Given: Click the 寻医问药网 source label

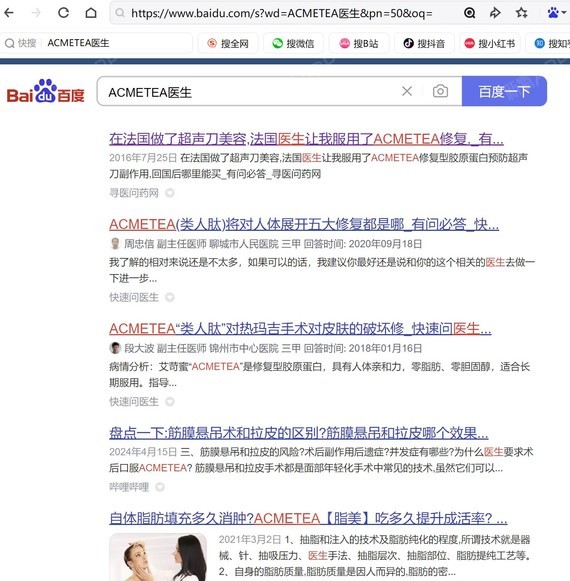Looking at the screenshot, I should coord(134,193).
